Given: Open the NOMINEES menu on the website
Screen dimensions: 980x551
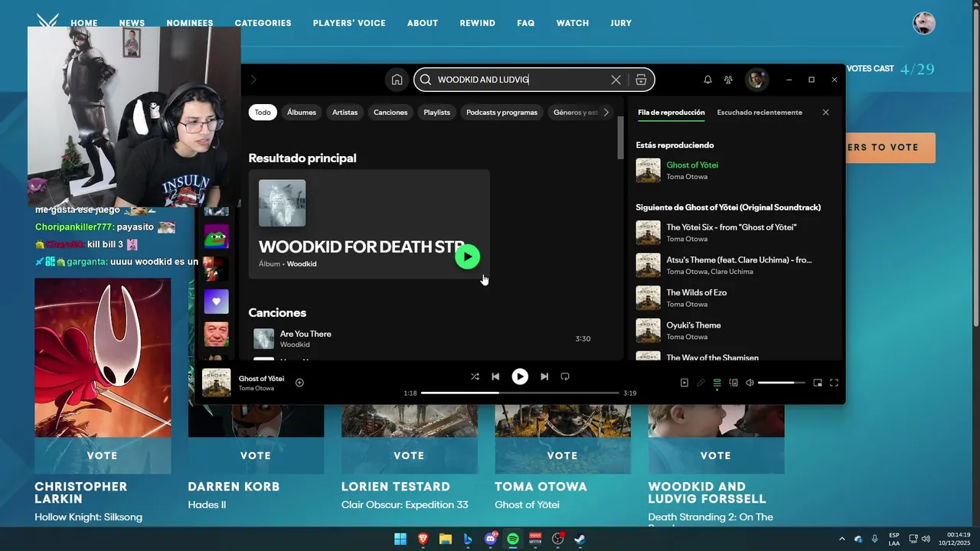Looking at the screenshot, I should pos(190,23).
